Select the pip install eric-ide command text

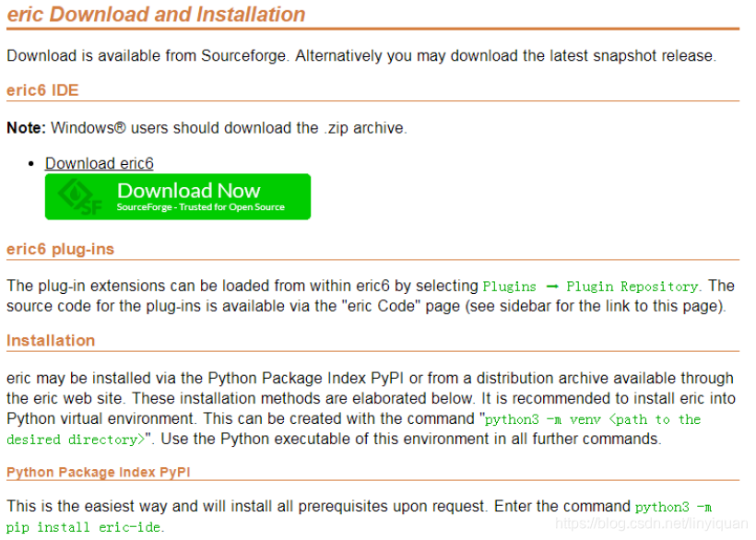83,526
